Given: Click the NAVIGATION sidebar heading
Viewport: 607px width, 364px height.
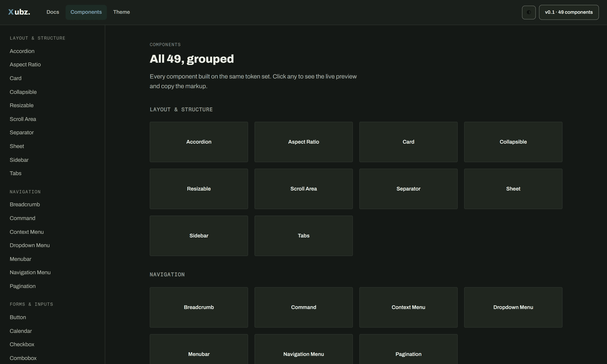Looking at the screenshot, I should [25, 192].
